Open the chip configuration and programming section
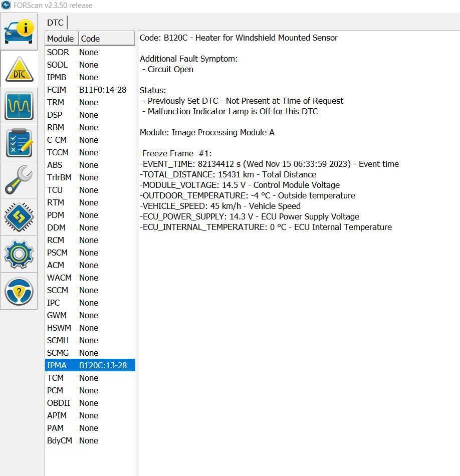This screenshot has width=460, height=476. click(19, 217)
